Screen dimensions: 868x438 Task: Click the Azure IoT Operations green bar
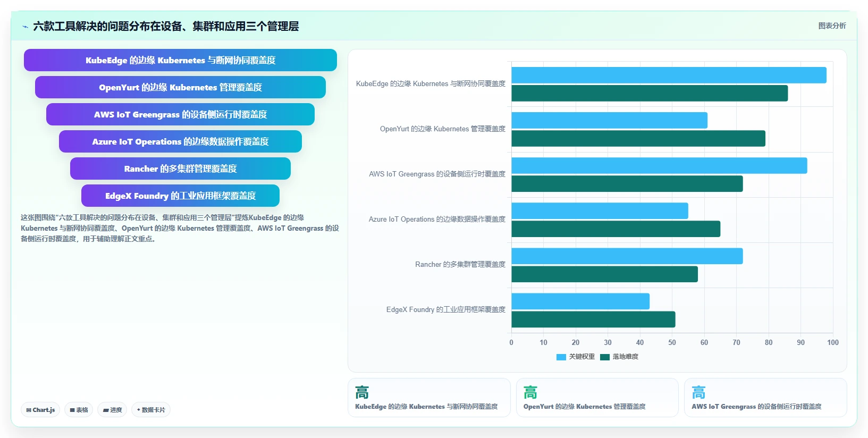[x=616, y=229]
